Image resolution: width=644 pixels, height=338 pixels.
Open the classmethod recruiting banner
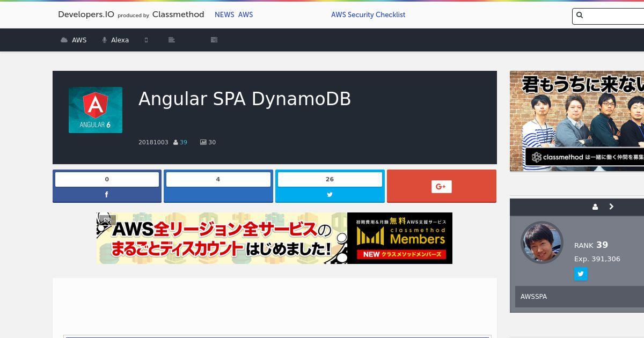[577, 121]
